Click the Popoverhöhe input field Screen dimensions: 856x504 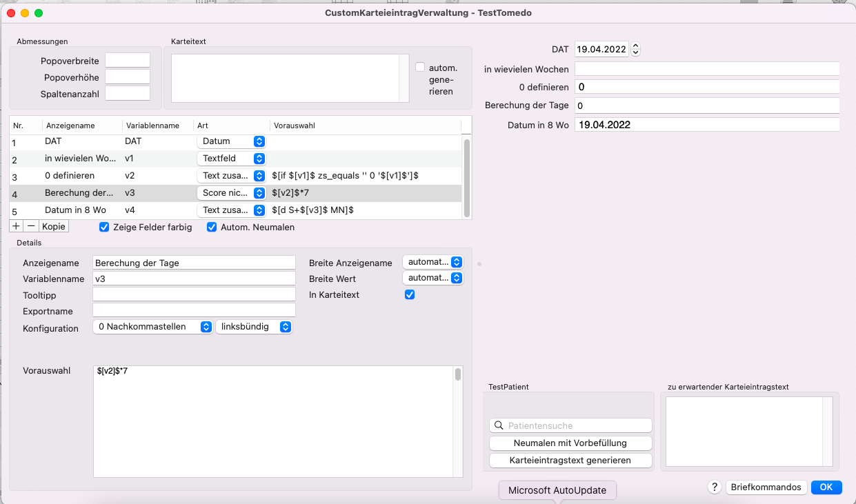pyautogui.click(x=128, y=77)
